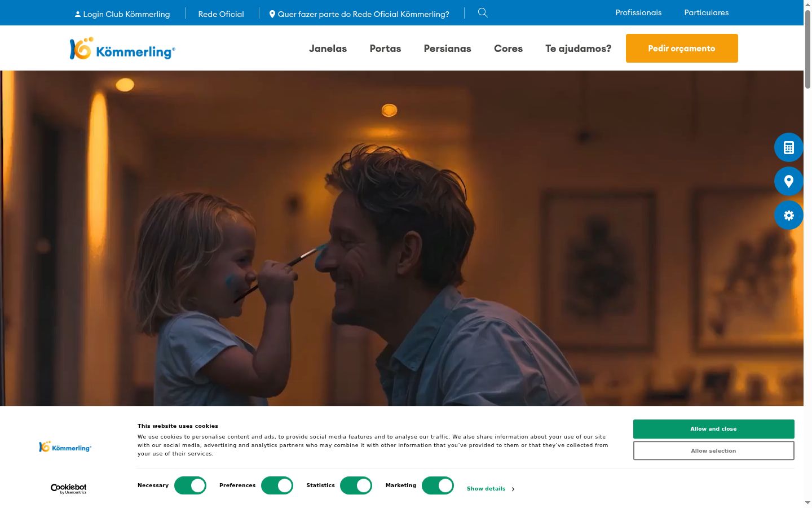Open the gear configurator floating icon

coord(788,215)
